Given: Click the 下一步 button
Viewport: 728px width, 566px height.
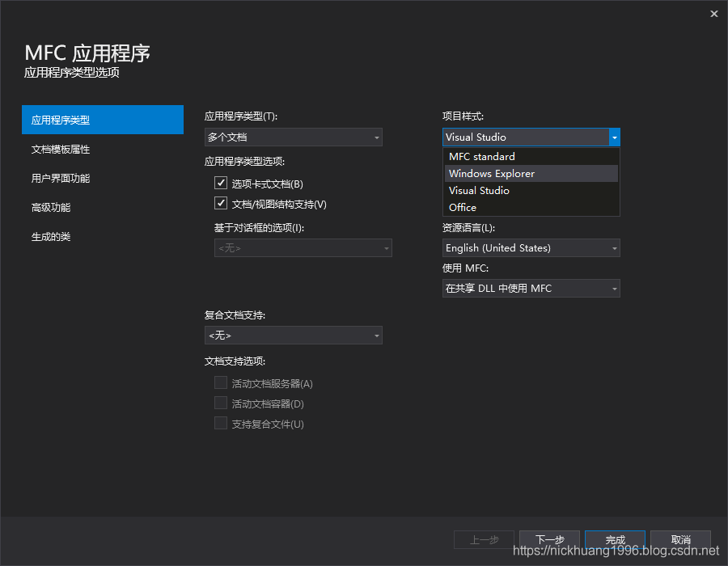Looking at the screenshot, I should [x=550, y=539].
